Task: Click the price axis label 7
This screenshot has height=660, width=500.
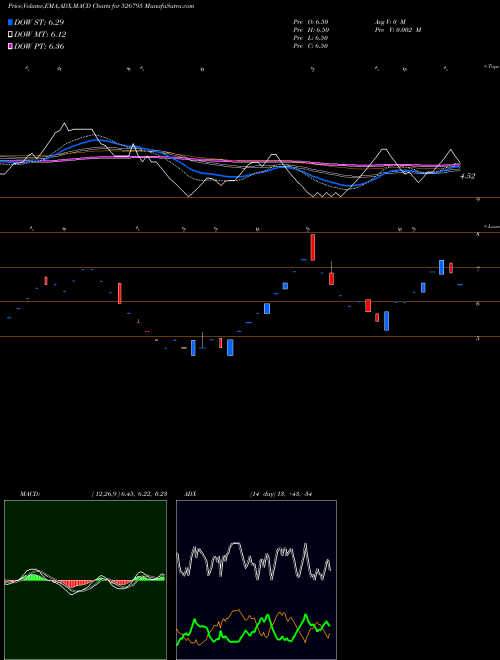Action: (x=478, y=269)
